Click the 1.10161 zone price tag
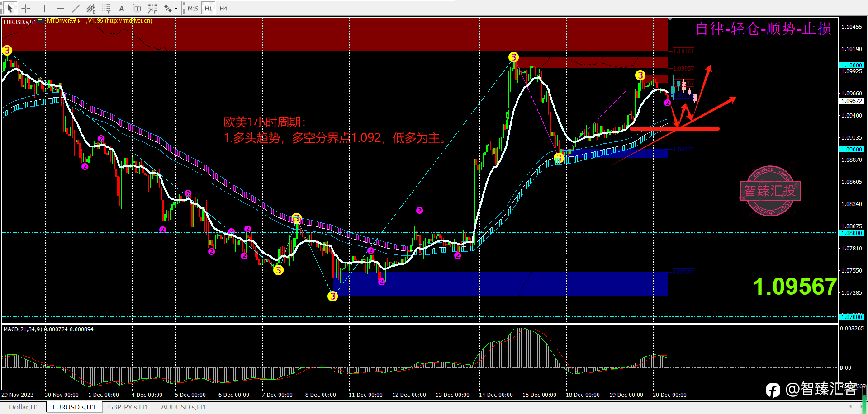 (683, 51)
